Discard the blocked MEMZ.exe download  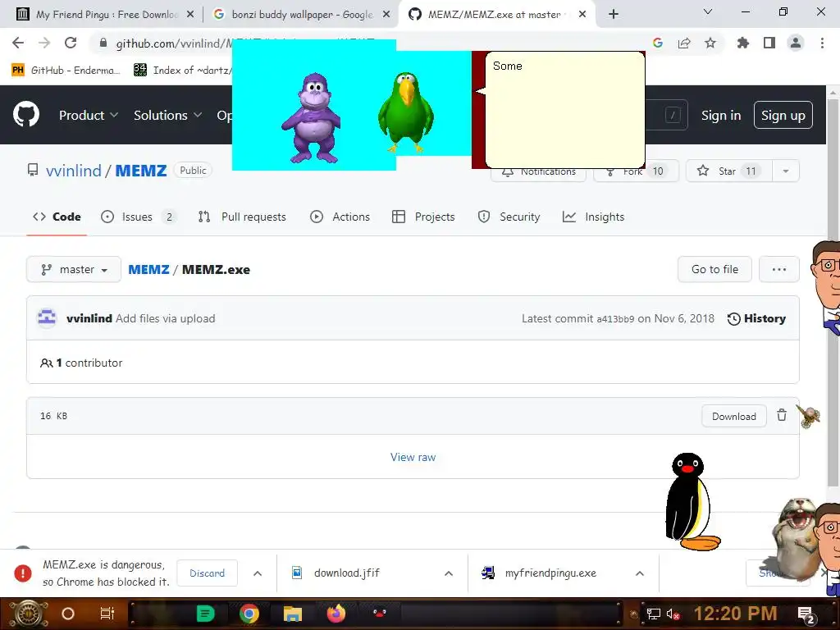click(x=208, y=573)
